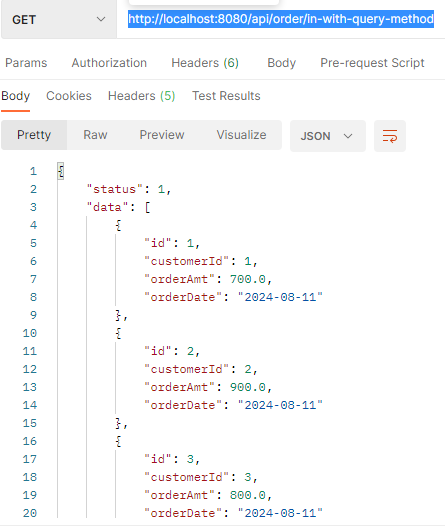
Task: Click "customerId" key on line 12
Action: click(186, 369)
